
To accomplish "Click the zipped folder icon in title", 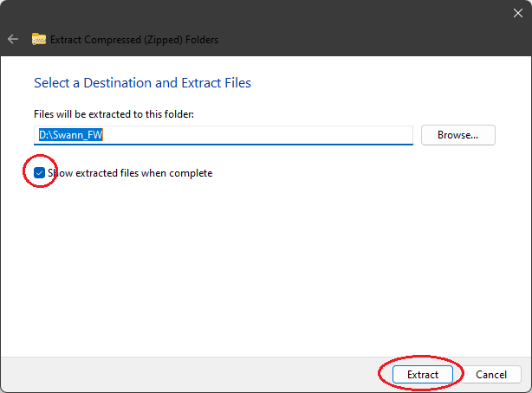I will 39,39.
